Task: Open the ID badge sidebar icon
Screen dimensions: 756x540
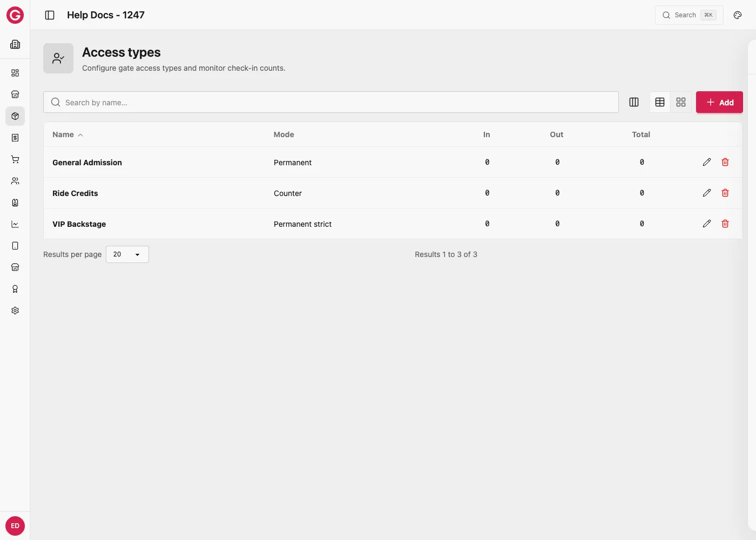Action: (15, 202)
